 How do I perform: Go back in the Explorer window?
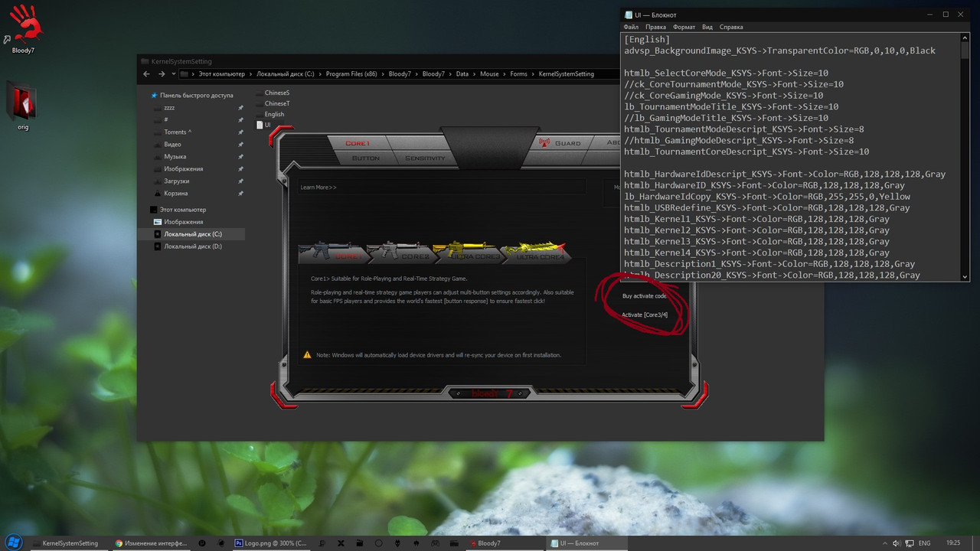pyautogui.click(x=146, y=74)
